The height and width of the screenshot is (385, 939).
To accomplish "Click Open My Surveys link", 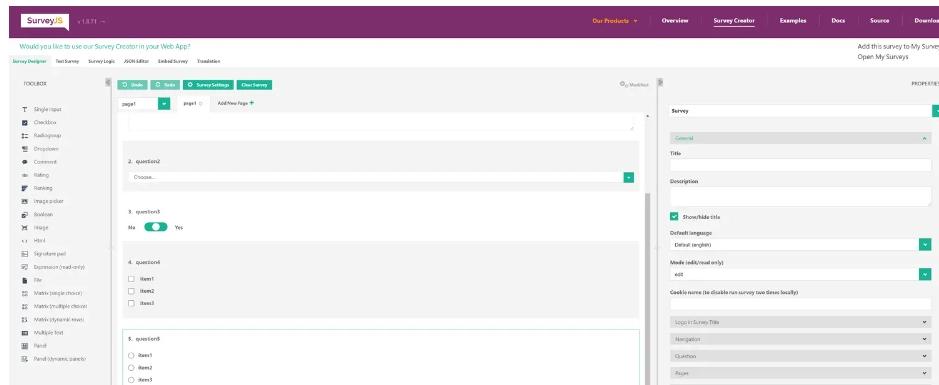I will pyautogui.click(x=883, y=57).
